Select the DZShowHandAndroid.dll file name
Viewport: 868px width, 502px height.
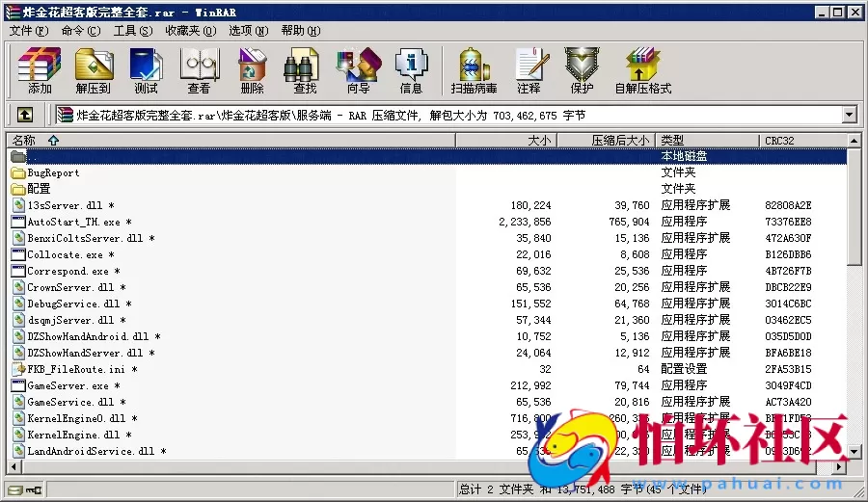(88, 336)
